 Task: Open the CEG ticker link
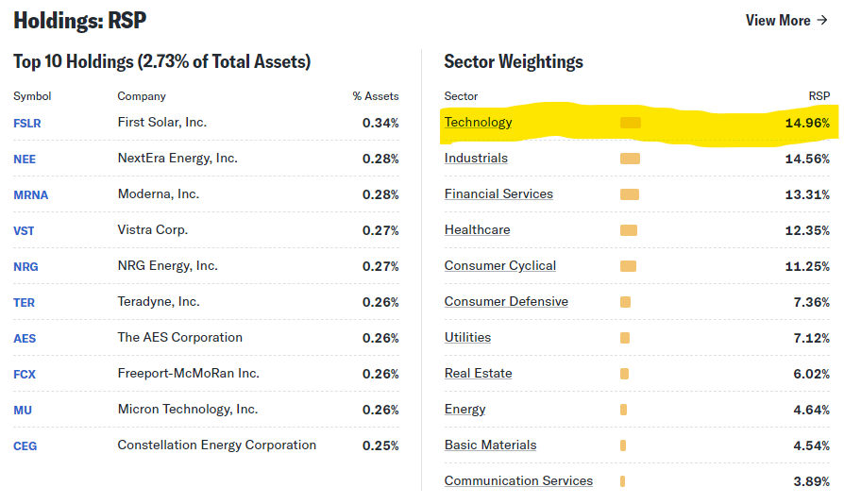25,445
